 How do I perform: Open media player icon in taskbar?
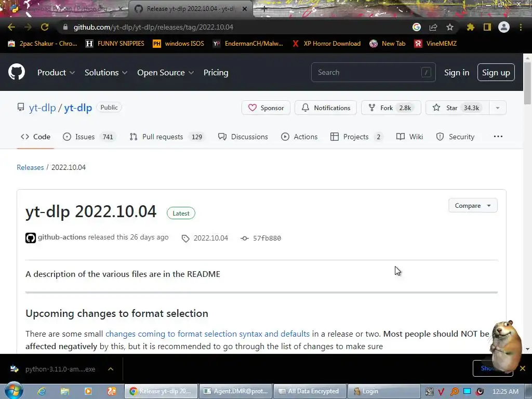coord(88,391)
